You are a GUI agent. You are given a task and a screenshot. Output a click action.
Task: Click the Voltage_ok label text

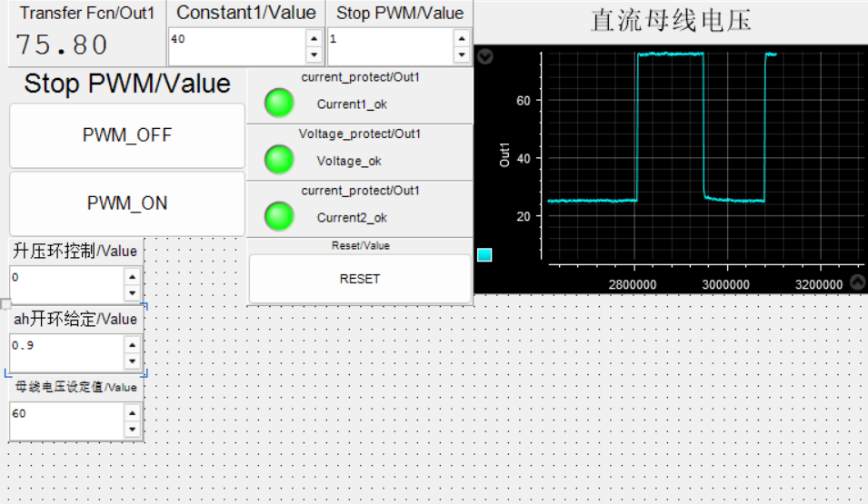click(x=349, y=161)
